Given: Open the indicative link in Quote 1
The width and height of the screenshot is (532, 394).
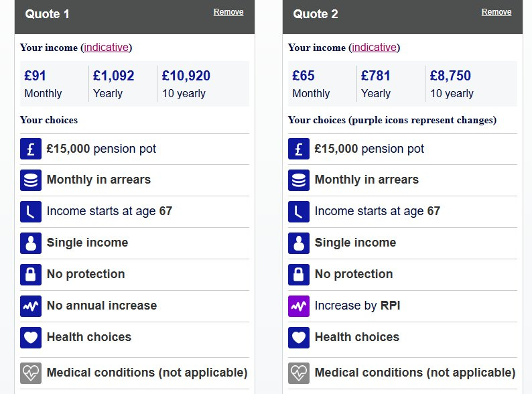Looking at the screenshot, I should click(107, 48).
